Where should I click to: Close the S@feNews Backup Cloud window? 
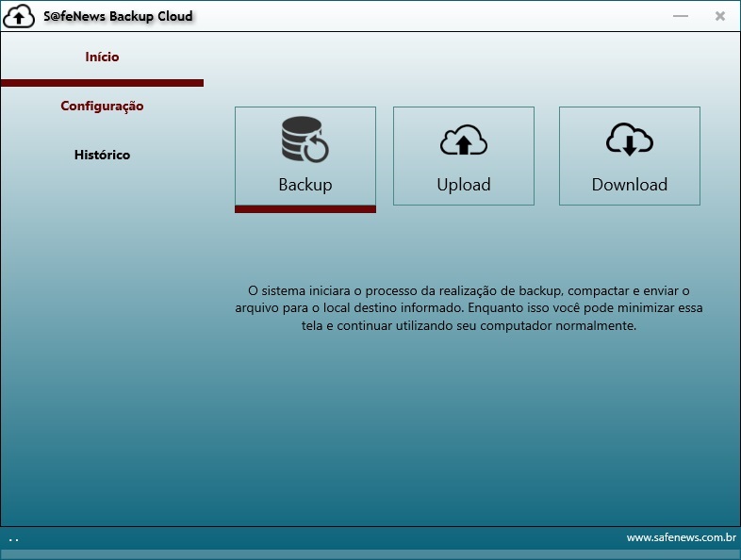[720, 16]
